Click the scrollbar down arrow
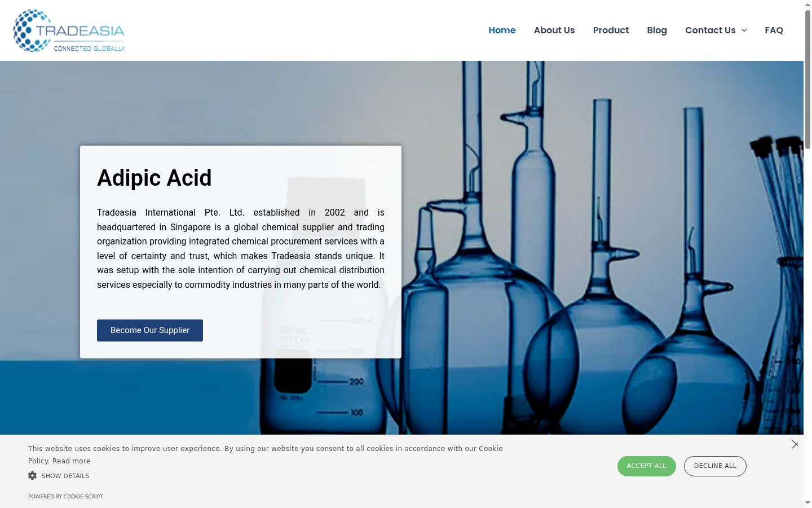Screen dimensions: 812x508 coord(807,503)
